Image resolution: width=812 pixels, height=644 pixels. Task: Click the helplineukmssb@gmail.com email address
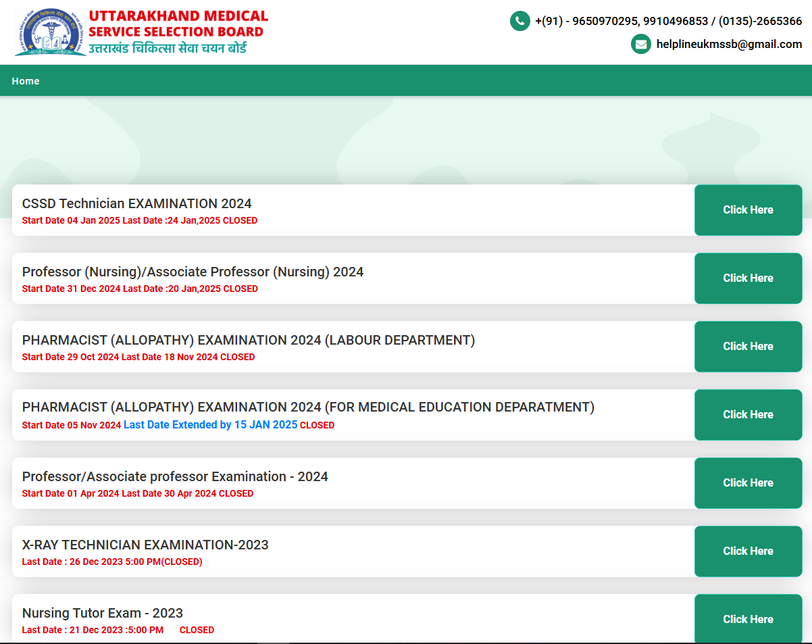pyautogui.click(x=729, y=44)
